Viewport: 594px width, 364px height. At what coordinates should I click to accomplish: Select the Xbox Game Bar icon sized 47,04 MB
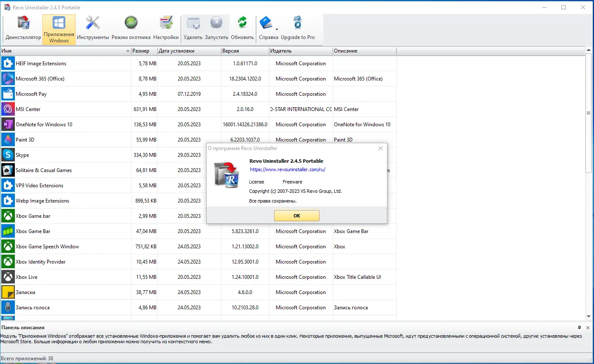[8, 231]
